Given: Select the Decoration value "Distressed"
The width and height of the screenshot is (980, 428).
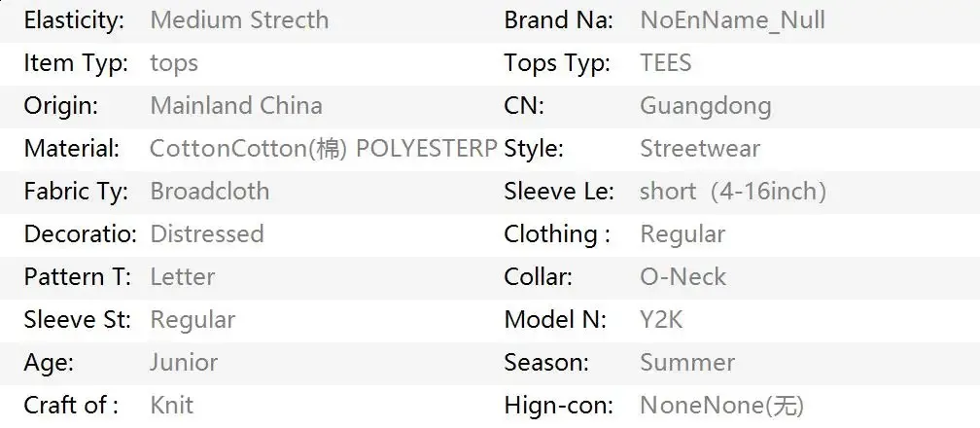Looking at the screenshot, I should pyautogui.click(x=207, y=234).
